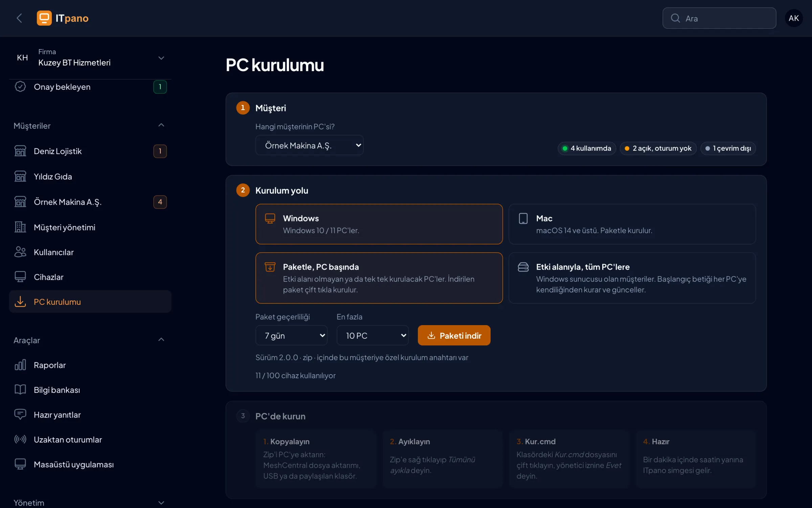Click the Raporlar bar chart icon

point(20,365)
